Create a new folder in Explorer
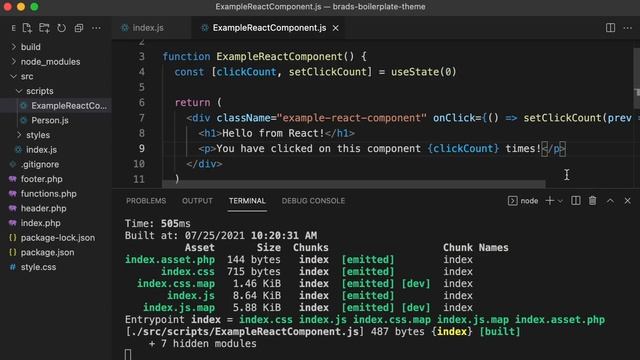Viewport: 640px width, 360px height. point(44,28)
